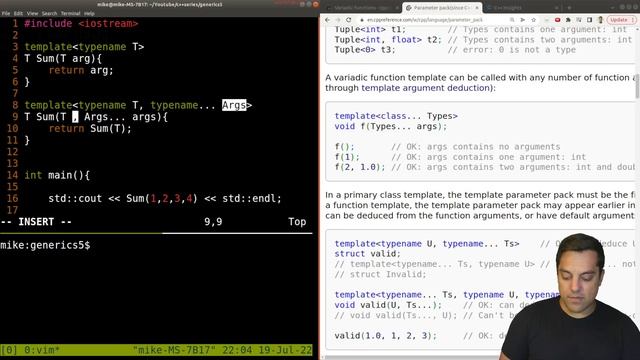640x360 pixels.
Task: Open Search menu in terminal window
Action: point(49,13)
